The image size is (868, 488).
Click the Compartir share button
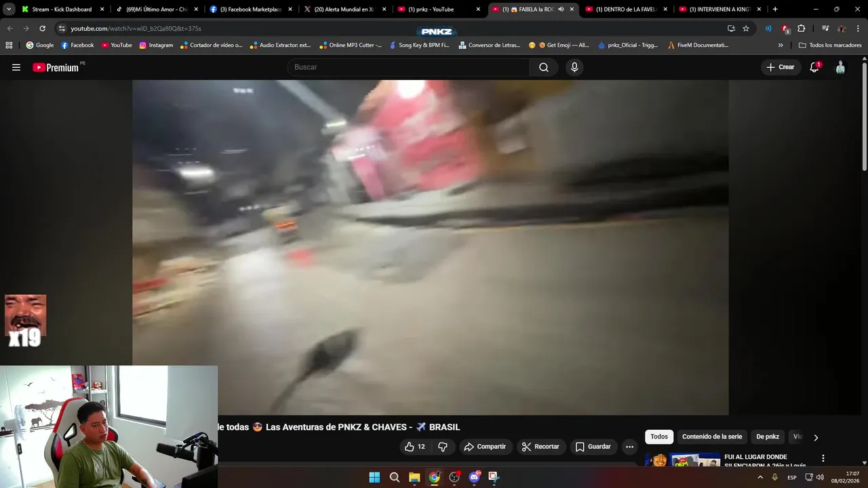pyautogui.click(x=485, y=447)
